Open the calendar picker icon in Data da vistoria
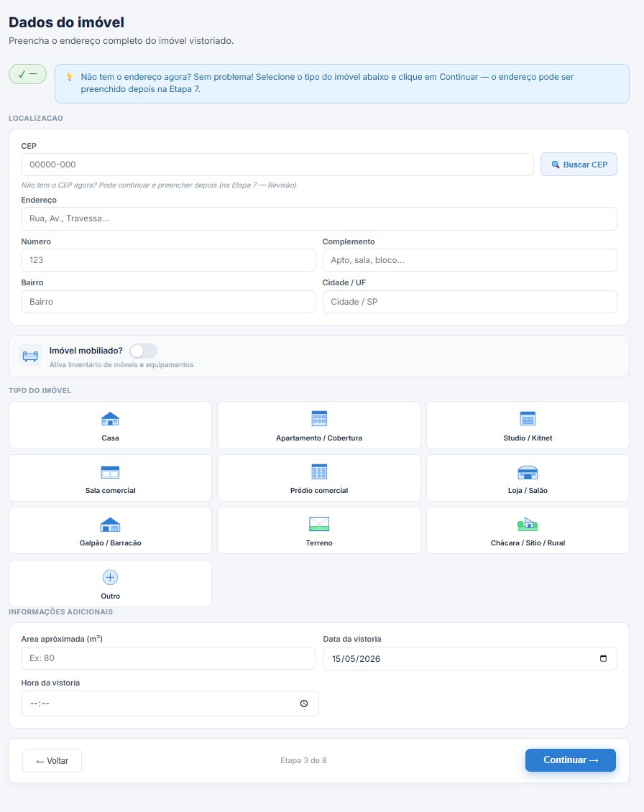The width and height of the screenshot is (644, 812). (603, 659)
